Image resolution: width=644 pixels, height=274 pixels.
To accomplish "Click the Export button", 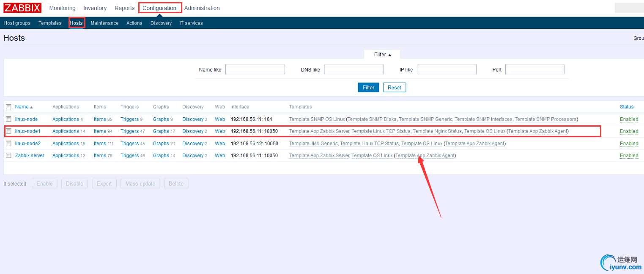I will pos(104,184).
